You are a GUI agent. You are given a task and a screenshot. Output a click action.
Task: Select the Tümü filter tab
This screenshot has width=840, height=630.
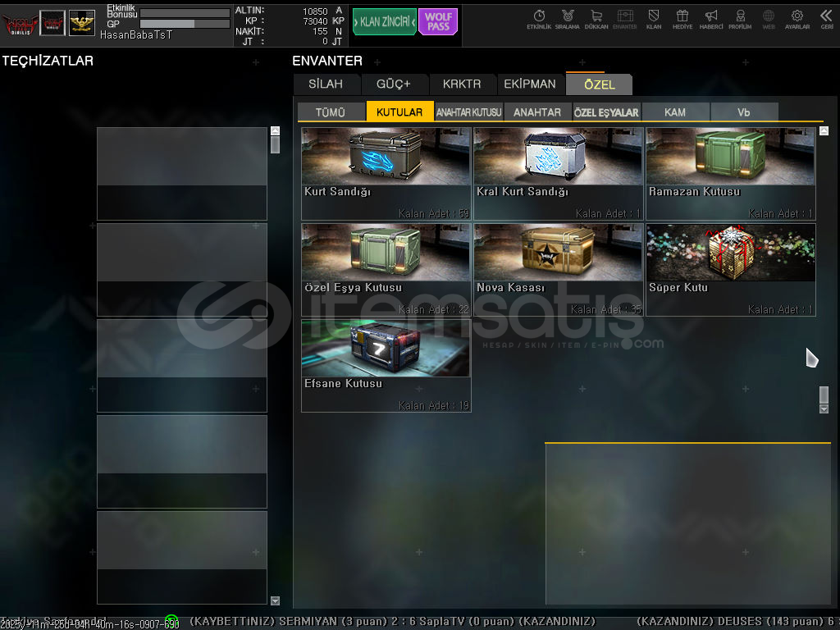pyautogui.click(x=331, y=112)
